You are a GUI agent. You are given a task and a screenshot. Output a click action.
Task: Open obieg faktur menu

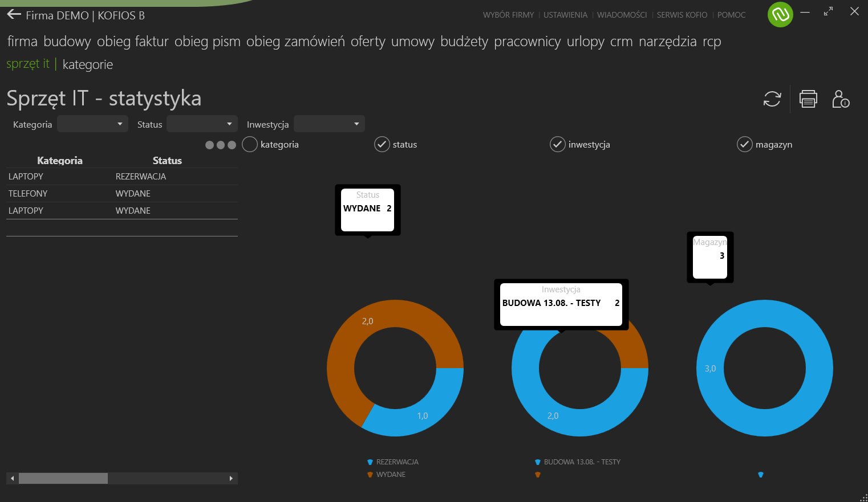(133, 42)
